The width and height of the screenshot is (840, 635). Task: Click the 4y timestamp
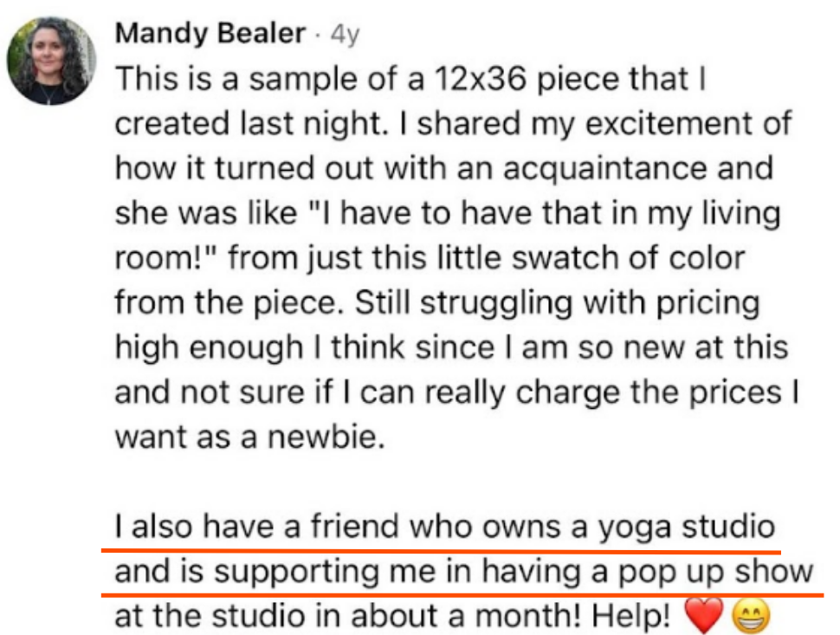(345, 35)
